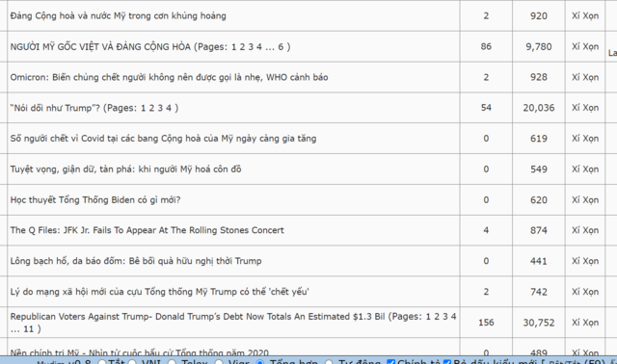Viewport: 617px width, 364px height.
Task: Click view count 9,780
Action: pos(539,47)
